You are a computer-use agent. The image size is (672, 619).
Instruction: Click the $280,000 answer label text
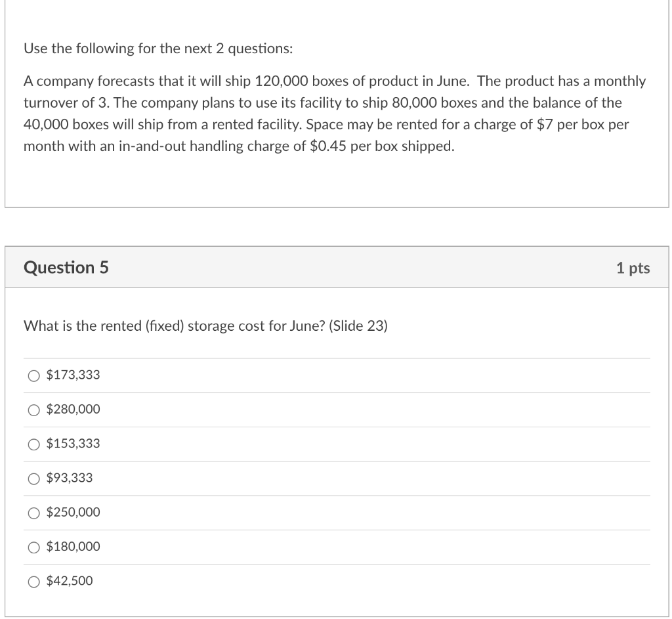[72, 410]
